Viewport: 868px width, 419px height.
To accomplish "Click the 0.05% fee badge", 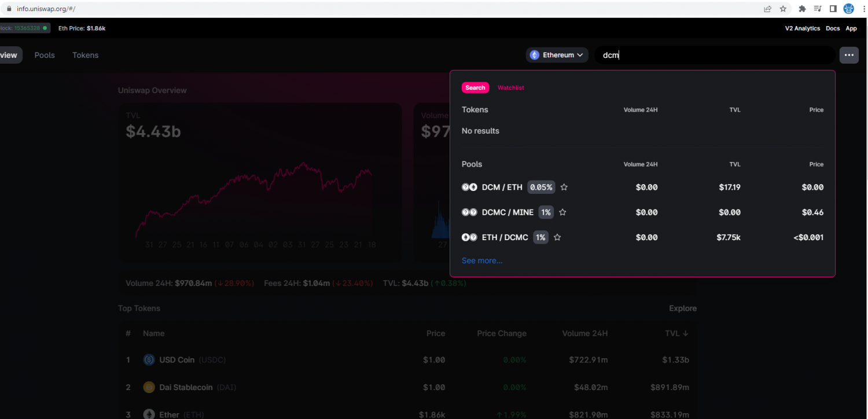I will pos(541,188).
